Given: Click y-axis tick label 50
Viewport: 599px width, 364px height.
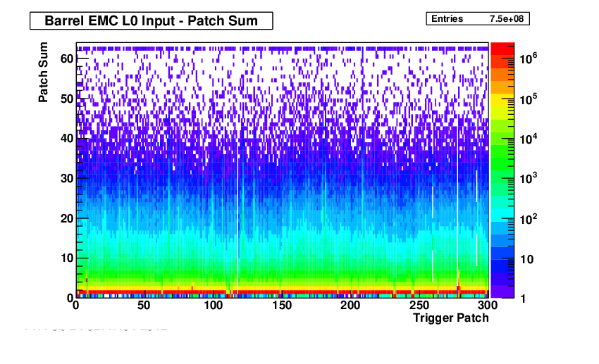Looking at the screenshot, I should (67, 99).
